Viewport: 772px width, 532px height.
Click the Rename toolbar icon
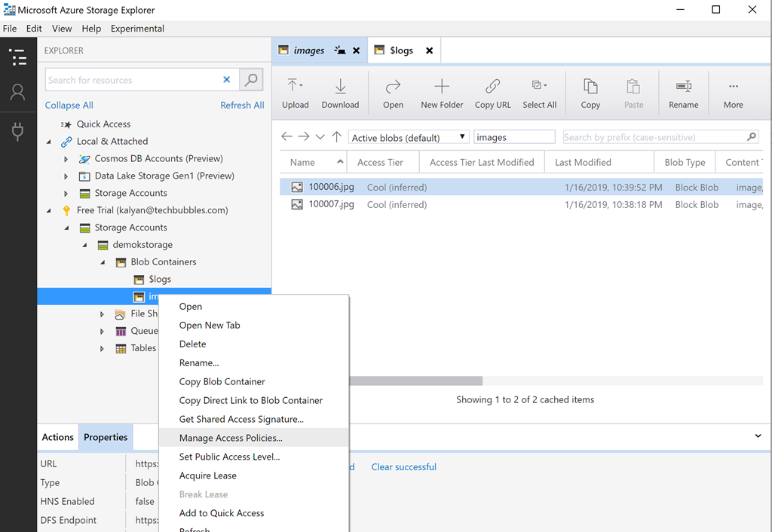click(x=683, y=93)
